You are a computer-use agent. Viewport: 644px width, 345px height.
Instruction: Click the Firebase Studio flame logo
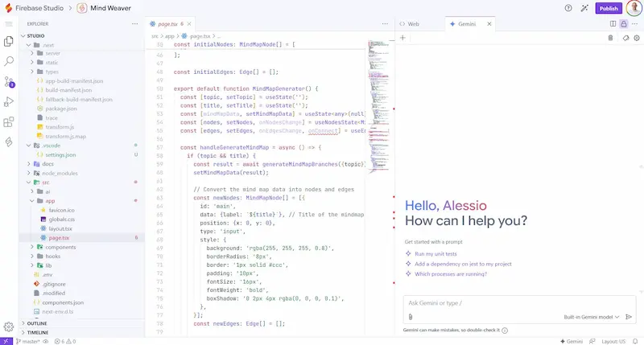click(x=8, y=8)
